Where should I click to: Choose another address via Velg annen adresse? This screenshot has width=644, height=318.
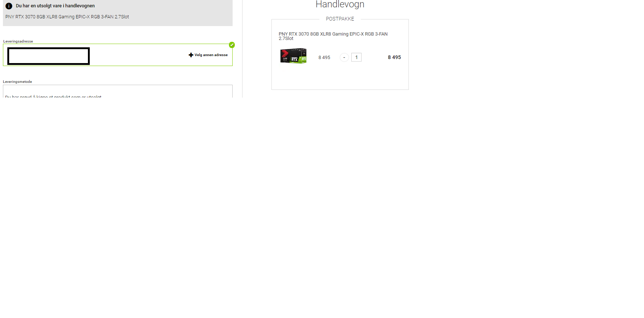pos(211,55)
